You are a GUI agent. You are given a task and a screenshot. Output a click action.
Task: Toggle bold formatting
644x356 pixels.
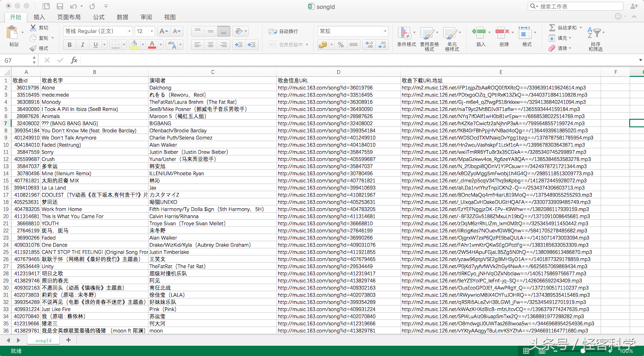click(69, 45)
